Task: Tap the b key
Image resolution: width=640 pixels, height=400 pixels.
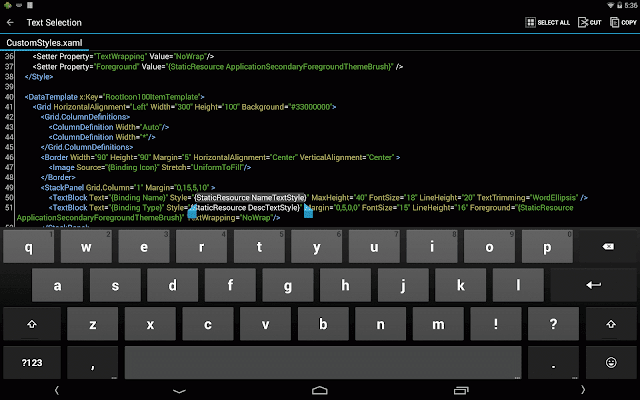Action: pos(323,324)
